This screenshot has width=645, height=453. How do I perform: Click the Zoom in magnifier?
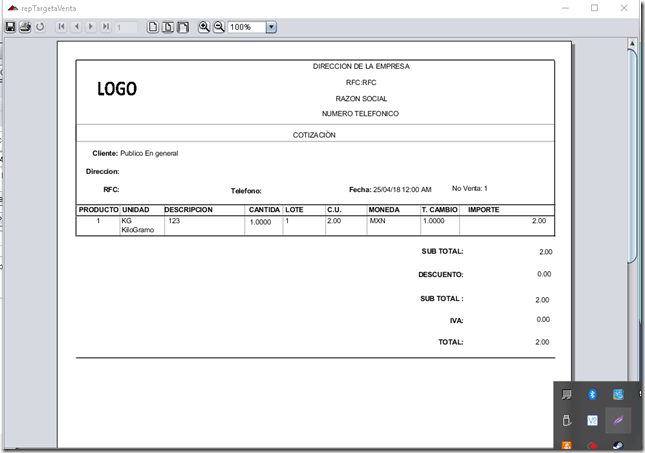coord(204,27)
